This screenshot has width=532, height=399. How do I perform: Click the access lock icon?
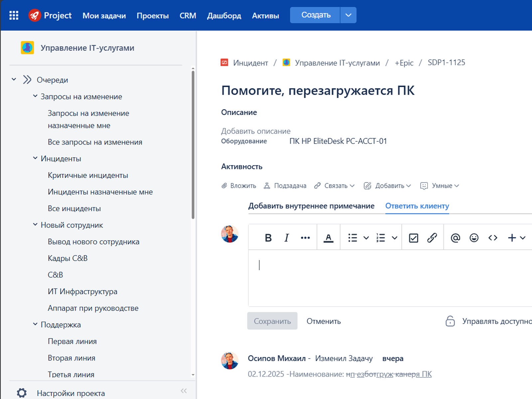point(450,321)
